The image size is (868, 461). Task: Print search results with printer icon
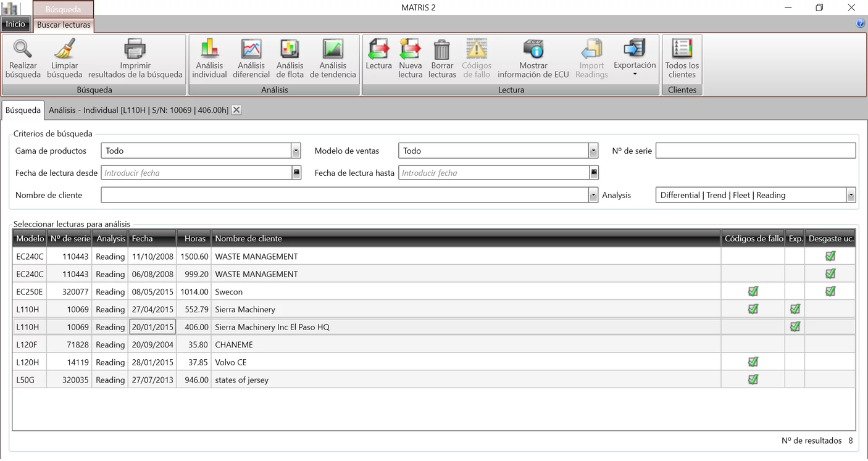tap(135, 49)
